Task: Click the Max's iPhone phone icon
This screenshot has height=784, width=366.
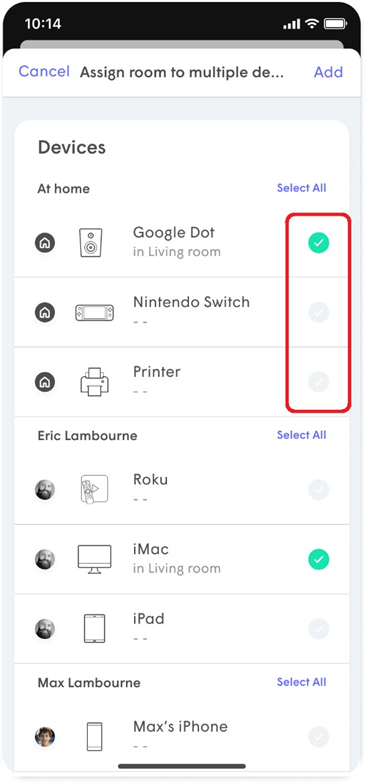Action: point(94,736)
